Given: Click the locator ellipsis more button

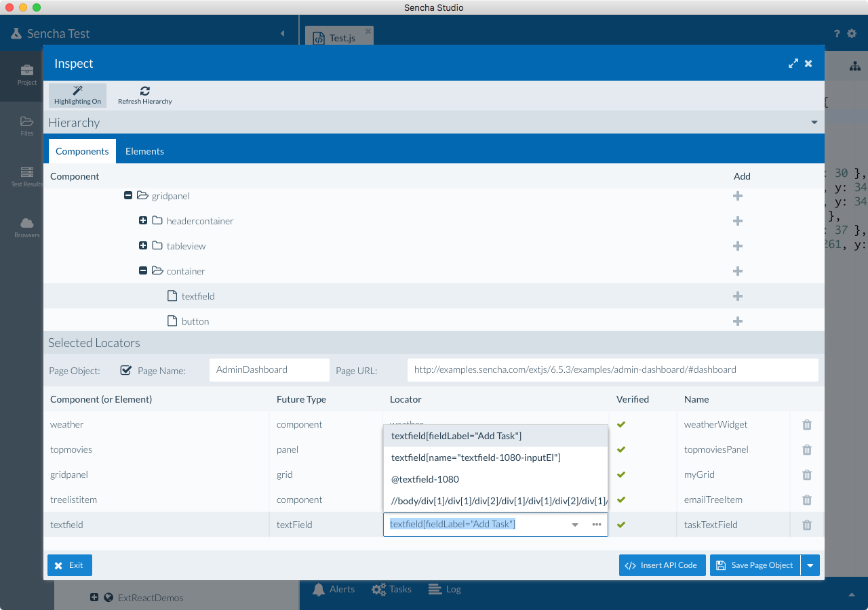Looking at the screenshot, I should pyautogui.click(x=597, y=525).
